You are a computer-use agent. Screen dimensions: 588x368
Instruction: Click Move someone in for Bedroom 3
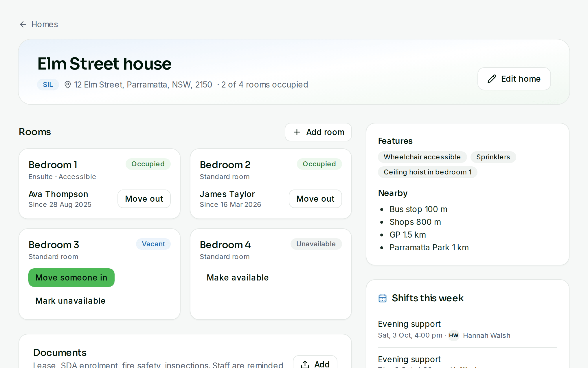tap(71, 278)
